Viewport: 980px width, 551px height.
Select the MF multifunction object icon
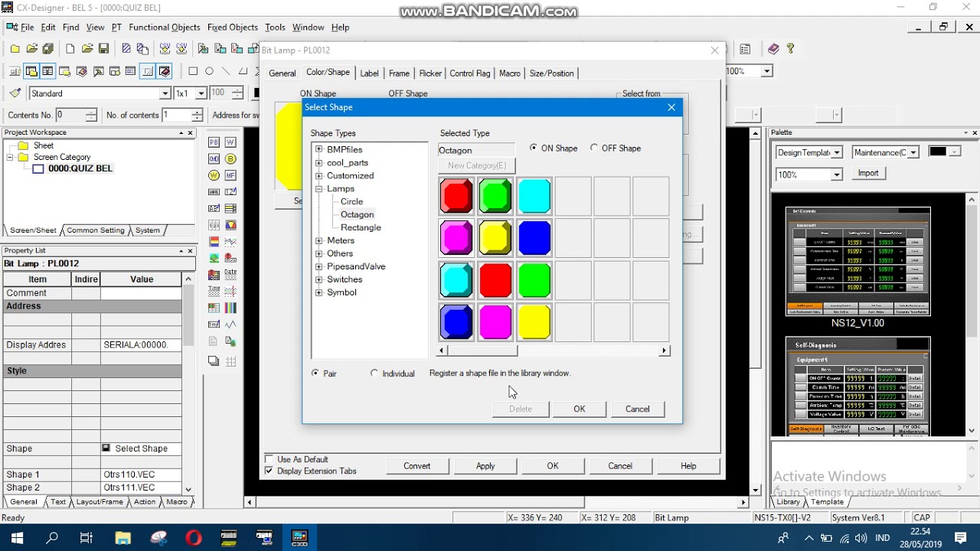pyautogui.click(x=230, y=175)
